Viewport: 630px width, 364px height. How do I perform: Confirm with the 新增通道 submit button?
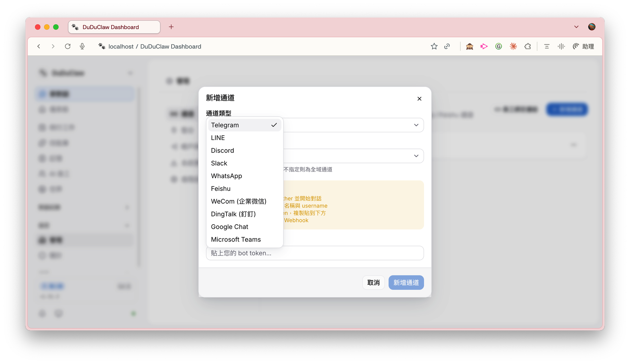tap(406, 283)
